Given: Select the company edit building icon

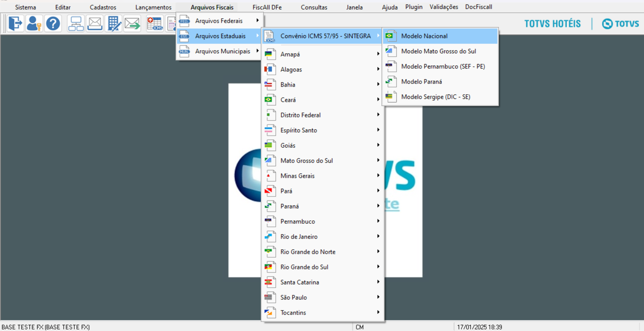Looking at the screenshot, I should coord(114,23).
